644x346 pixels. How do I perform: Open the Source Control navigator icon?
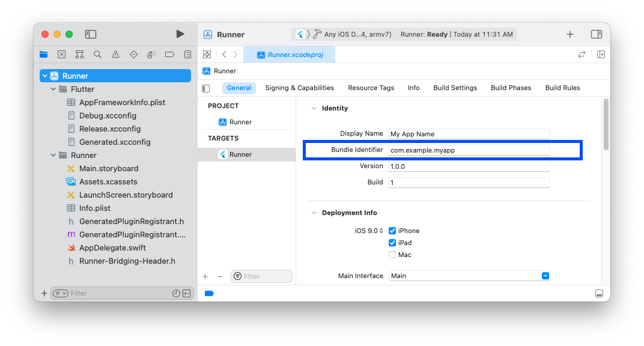[61, 55]
